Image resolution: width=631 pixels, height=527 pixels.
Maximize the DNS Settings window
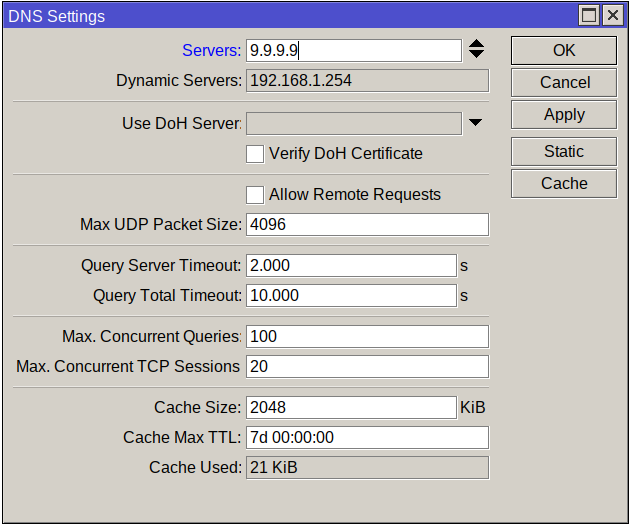(x=589, y=16)
